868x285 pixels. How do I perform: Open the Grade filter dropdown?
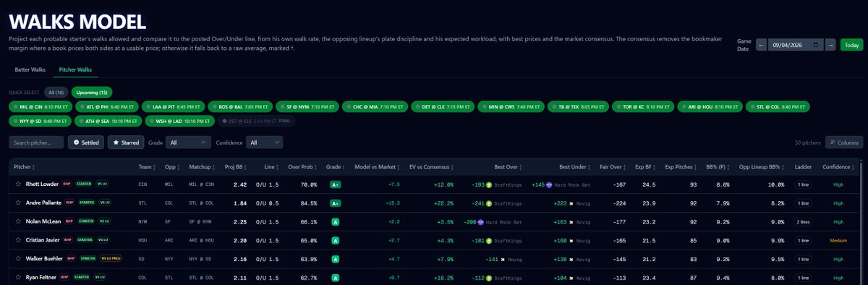(x=188, y=142)
